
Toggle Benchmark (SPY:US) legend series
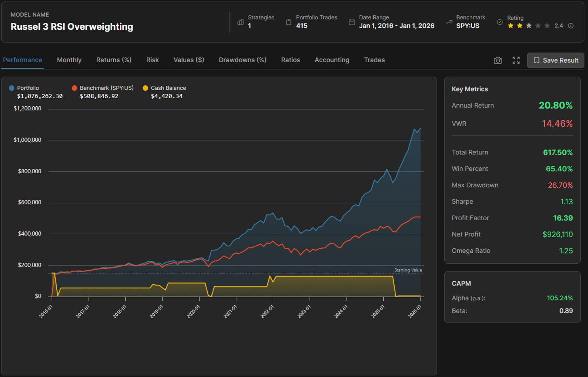coord(103,88)
